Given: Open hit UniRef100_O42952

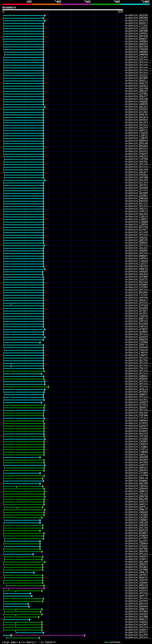Looking at the screenshot, I should click(136, 518).
